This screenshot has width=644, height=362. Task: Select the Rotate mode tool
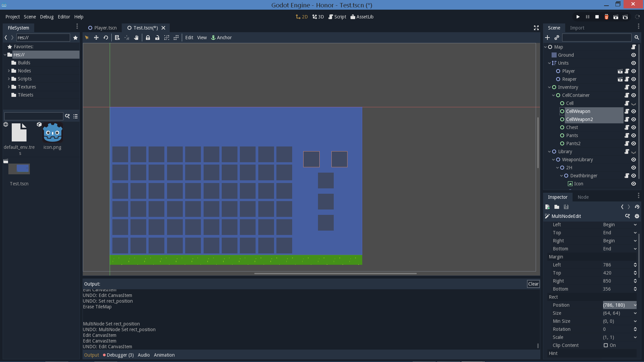[106, 38]
